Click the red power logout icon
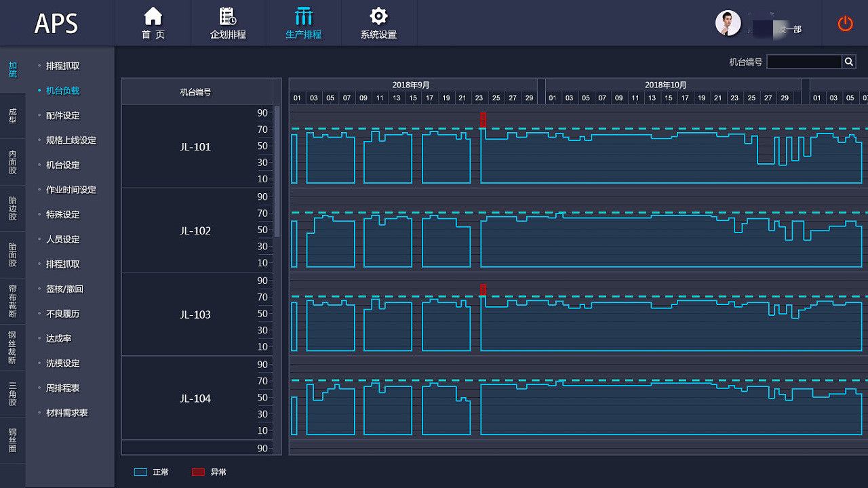Viewport: 868px width, 488px height. [845, 24]
